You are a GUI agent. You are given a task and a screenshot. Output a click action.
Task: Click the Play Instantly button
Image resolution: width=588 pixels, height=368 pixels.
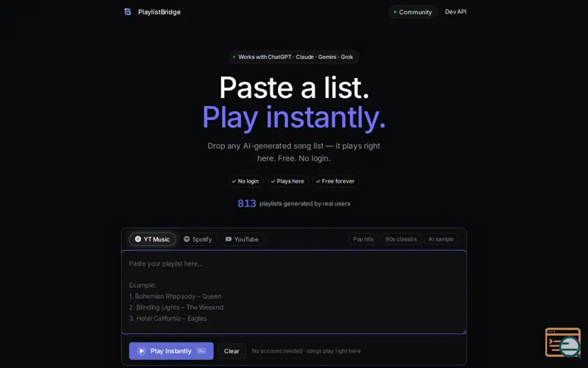pos(171,351)
